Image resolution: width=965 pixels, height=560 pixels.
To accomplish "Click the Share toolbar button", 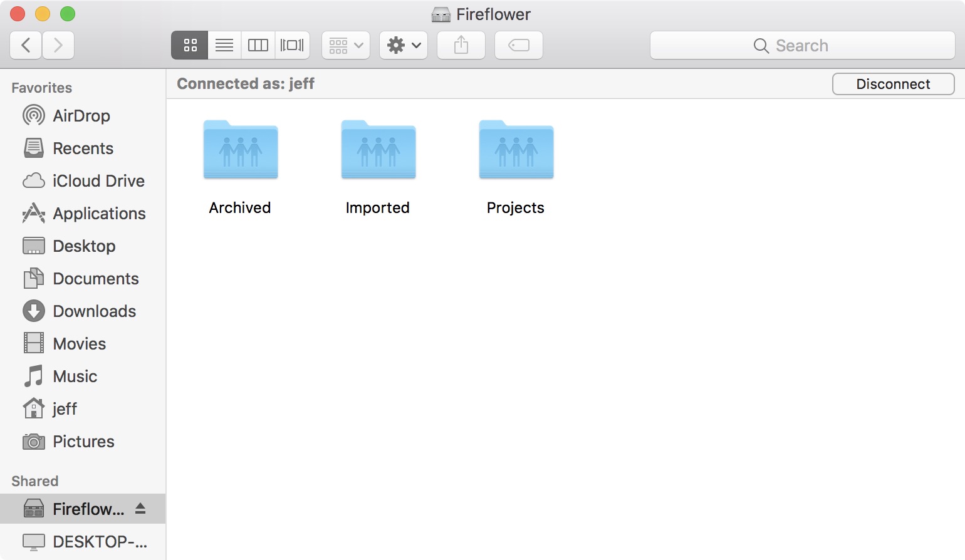I will (x=461, y=45).
